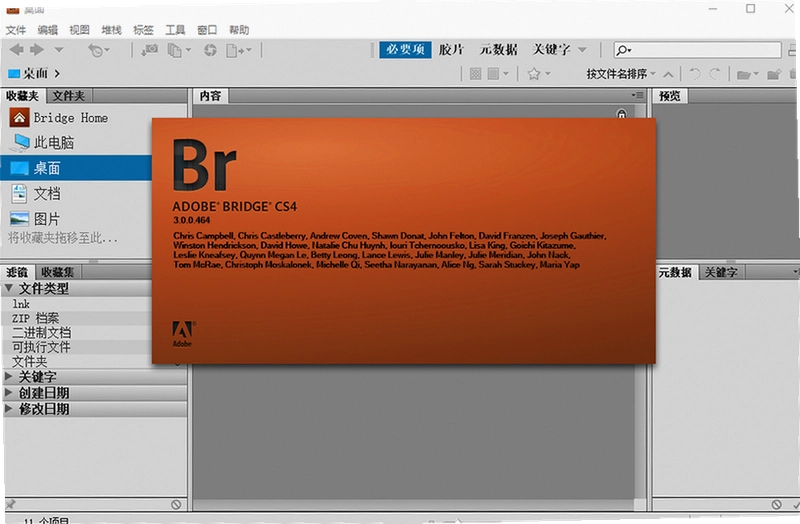Toggle the keep filter pin icon
Image resolution: width=800 pixels, height=524 pixels.
(x=10, y=504)
